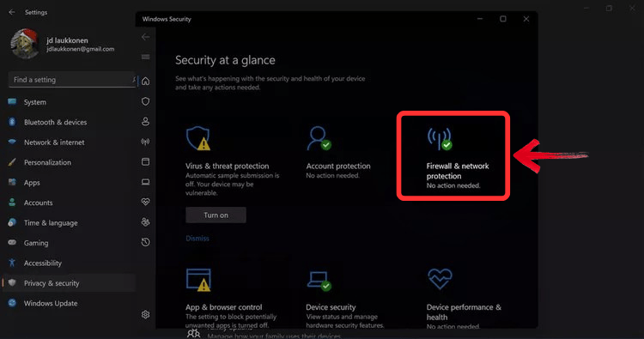This screenshot has width=644, height=339.
Task: Maximize the Windows Security window
Action: tap(502, 19)
